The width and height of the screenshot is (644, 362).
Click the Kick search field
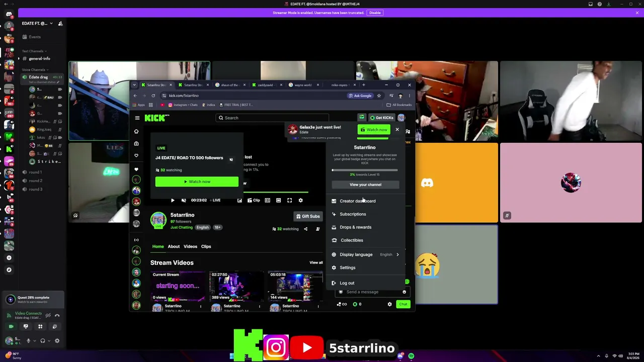point(272,118)
